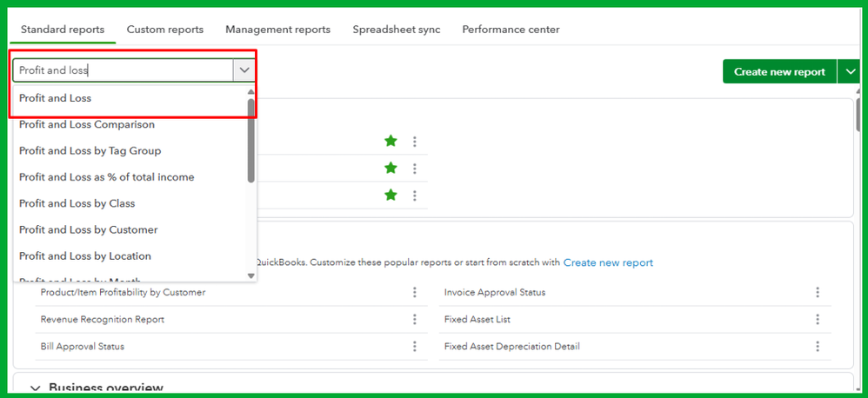Image resolution: width=868 pixels, height=398 pixels.
Task: Collapse the Business overview section
Action: click(36, 388)
